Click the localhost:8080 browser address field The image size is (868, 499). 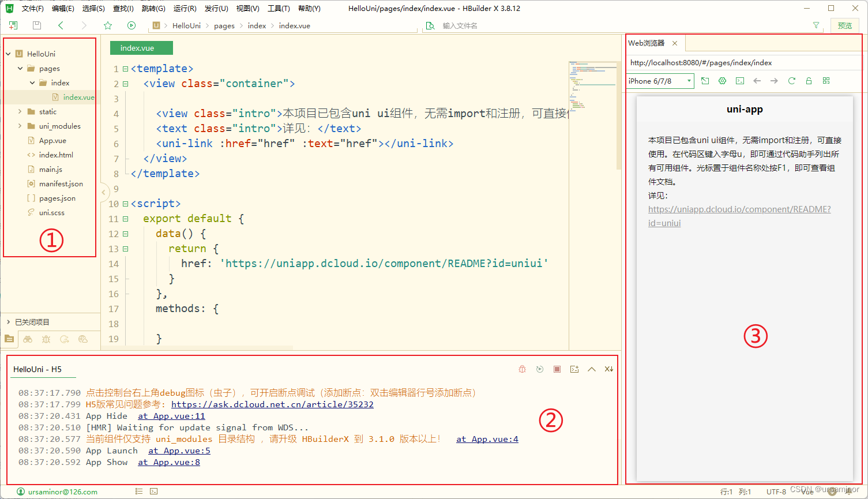(743, 63)
